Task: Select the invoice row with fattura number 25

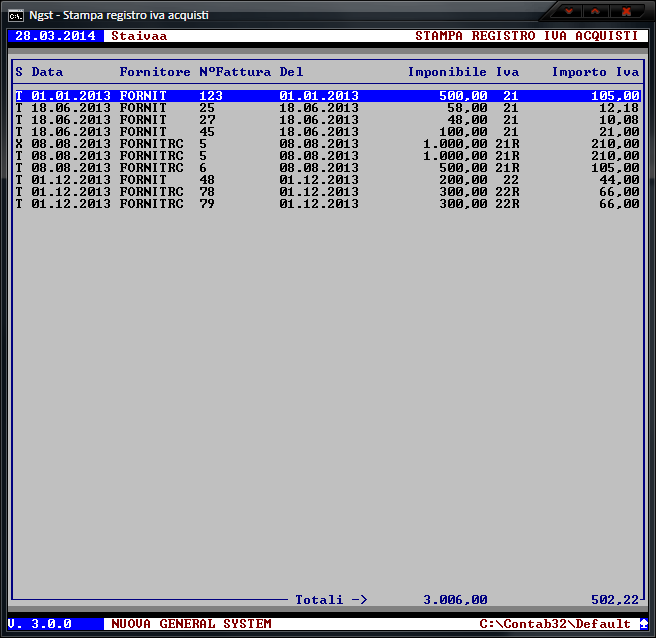Action: [327, 108]
